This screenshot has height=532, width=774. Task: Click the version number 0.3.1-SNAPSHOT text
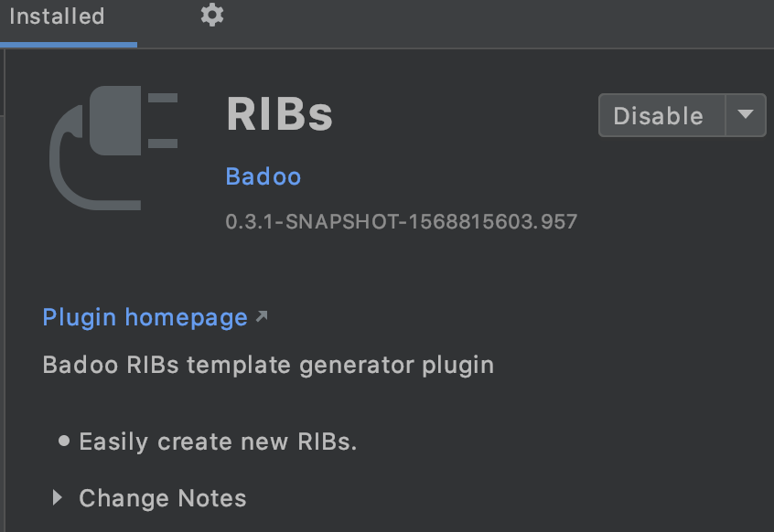pos(401,221)
